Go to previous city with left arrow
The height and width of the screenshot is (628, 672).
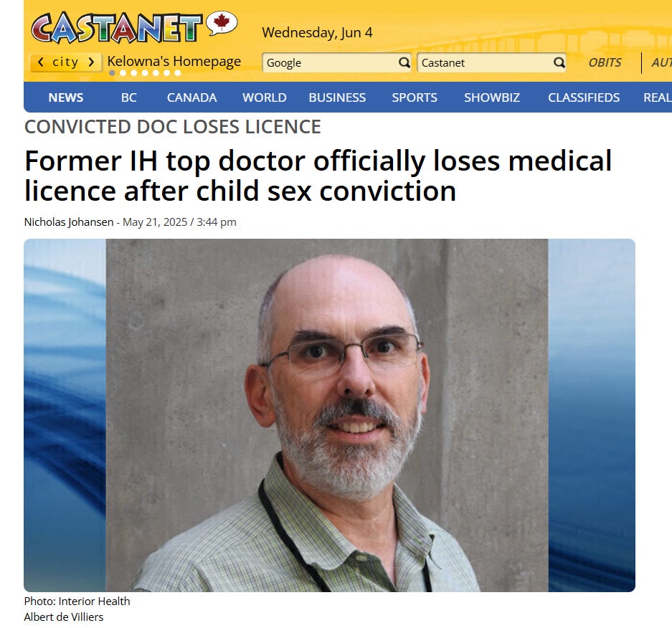[x=41, y=62]
